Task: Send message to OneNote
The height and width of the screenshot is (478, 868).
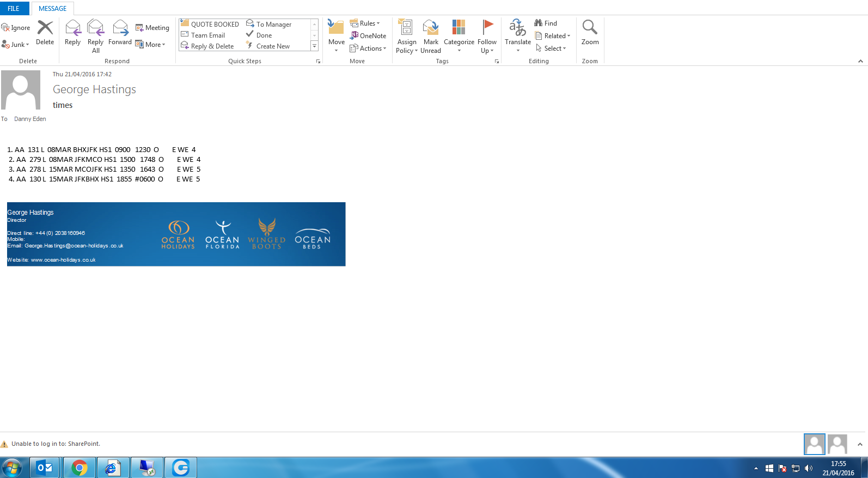Action: click(x=368, y=36)
